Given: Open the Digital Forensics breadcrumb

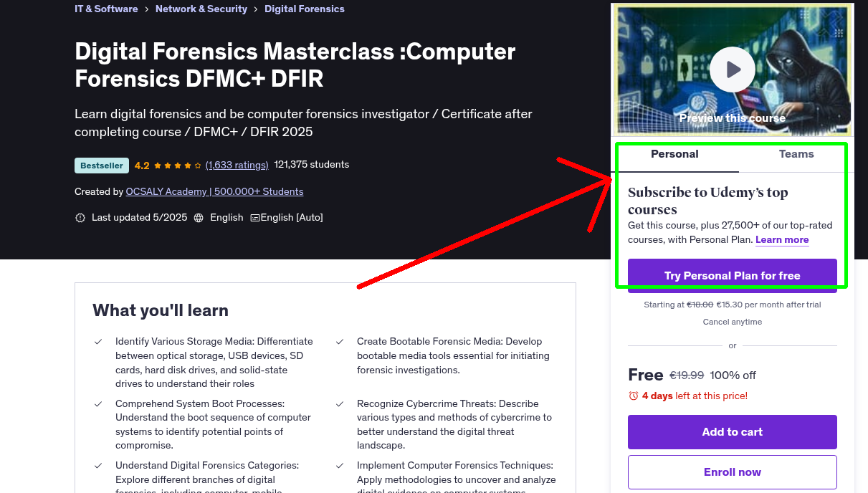Looking at the screenshot, I should tap(305, 9).
